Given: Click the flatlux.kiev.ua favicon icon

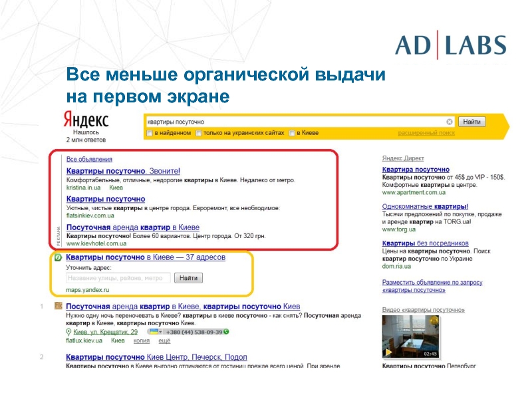Looking at the screenshot, I should click(59, 306).
